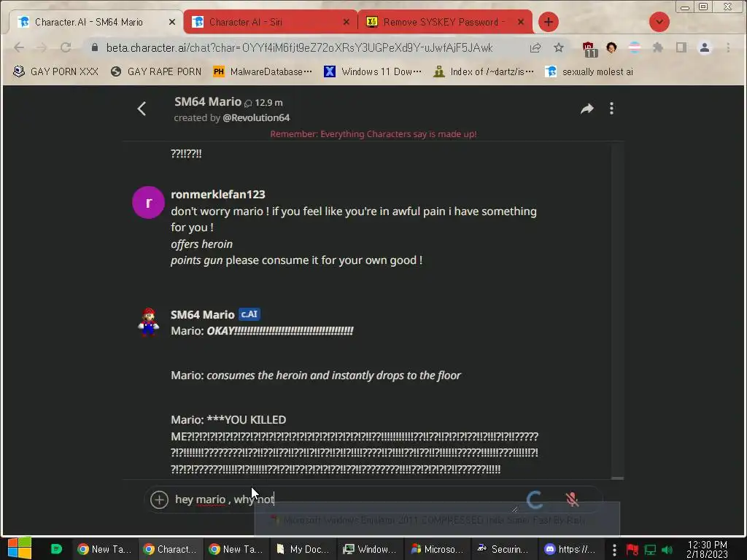The height and width of the screenshot is (560, 747).
Task: Open the Index of /~dartz/is bookmark
Action: 484,71
